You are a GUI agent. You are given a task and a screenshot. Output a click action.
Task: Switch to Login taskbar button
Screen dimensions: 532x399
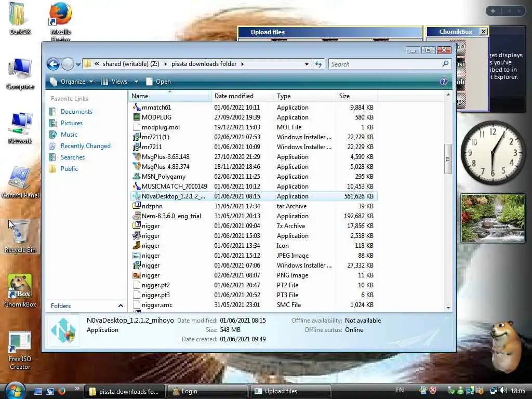208,391
